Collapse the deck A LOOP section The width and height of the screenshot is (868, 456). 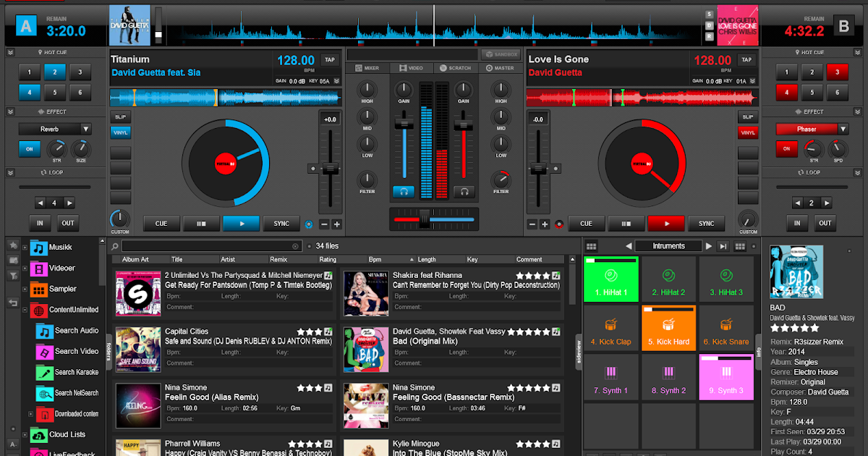9,172
